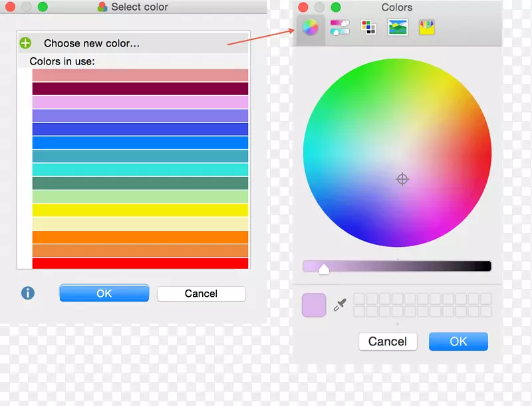Click the blue info icon
532x406 pixels.
pos(28,293)
